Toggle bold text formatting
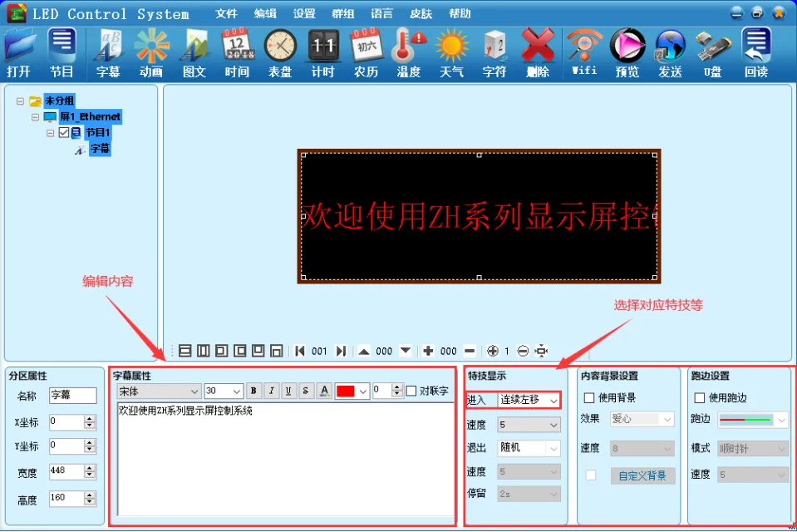Viewport: 797px width, 532px height. [253, 391]
